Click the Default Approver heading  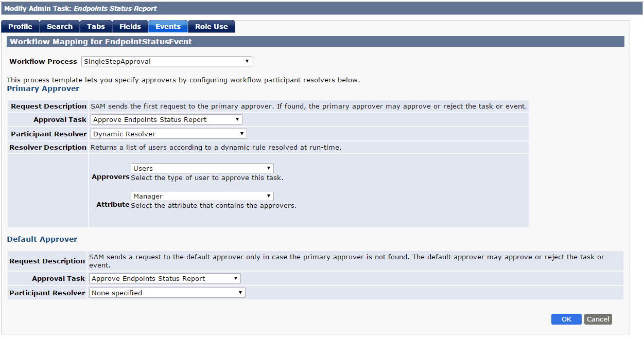pos(42,239)
